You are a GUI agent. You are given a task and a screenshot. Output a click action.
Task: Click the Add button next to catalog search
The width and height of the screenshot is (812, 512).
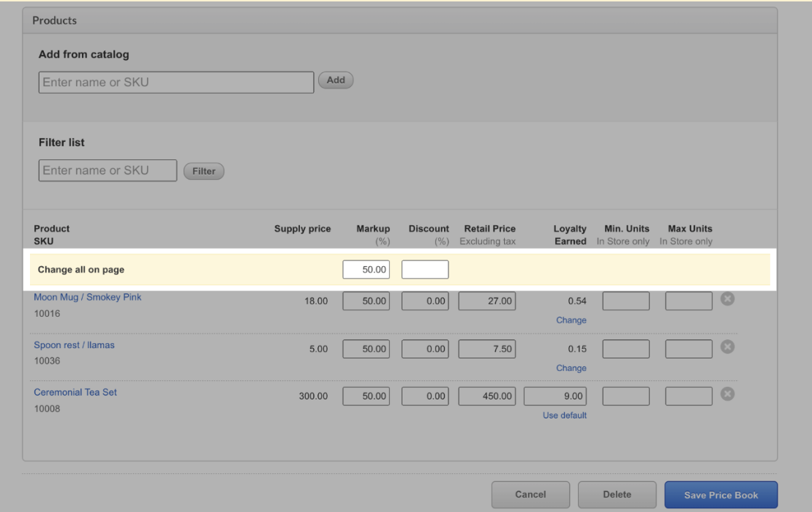coord(336,80)
